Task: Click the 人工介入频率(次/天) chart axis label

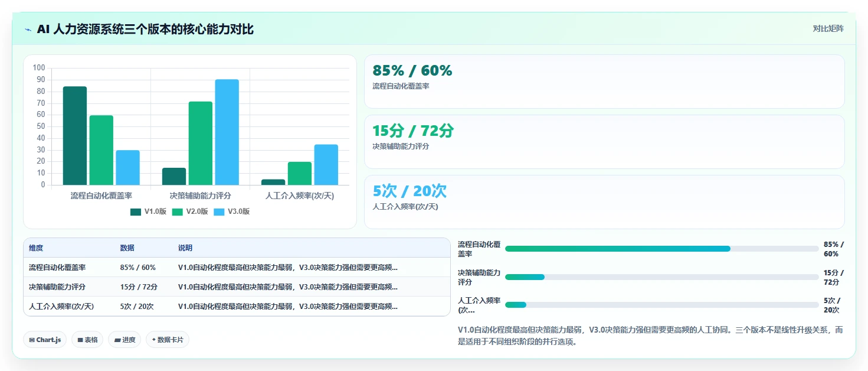Action: pos(300,196)
